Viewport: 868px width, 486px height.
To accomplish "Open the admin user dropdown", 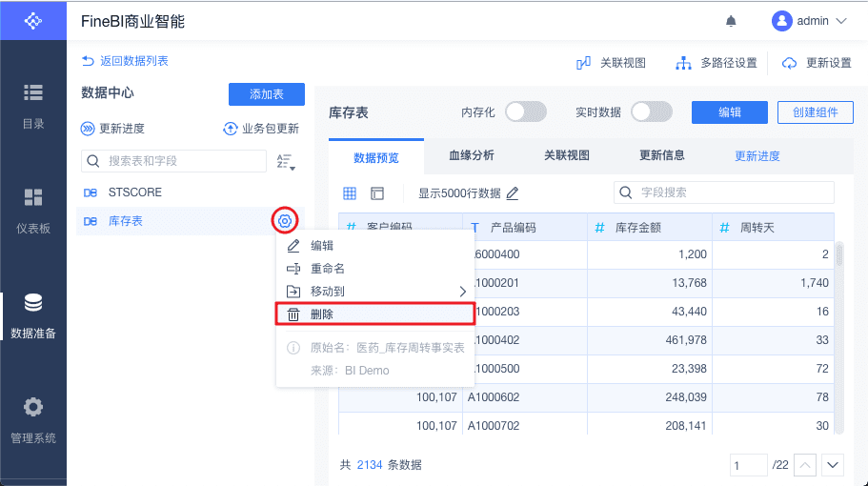I will [810, 20].
